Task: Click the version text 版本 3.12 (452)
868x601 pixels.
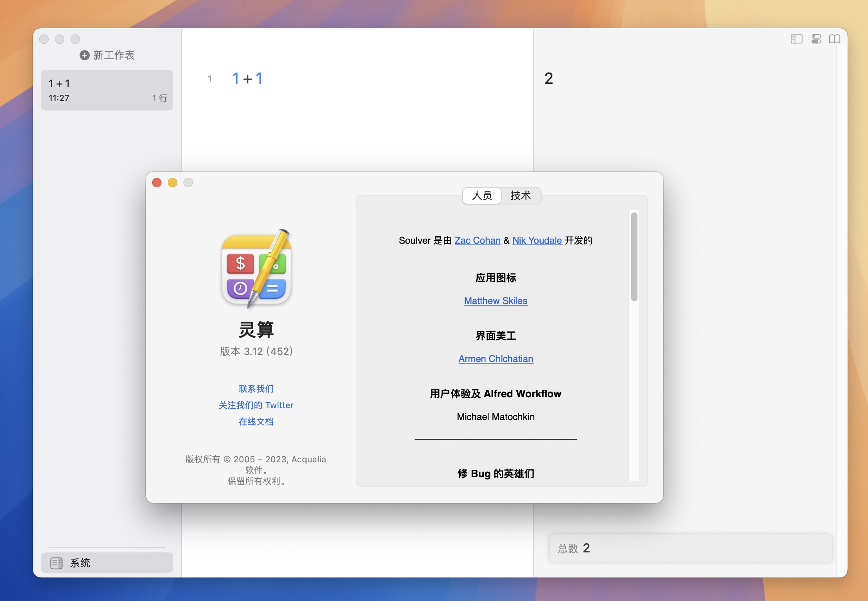Action: point(256,351)
